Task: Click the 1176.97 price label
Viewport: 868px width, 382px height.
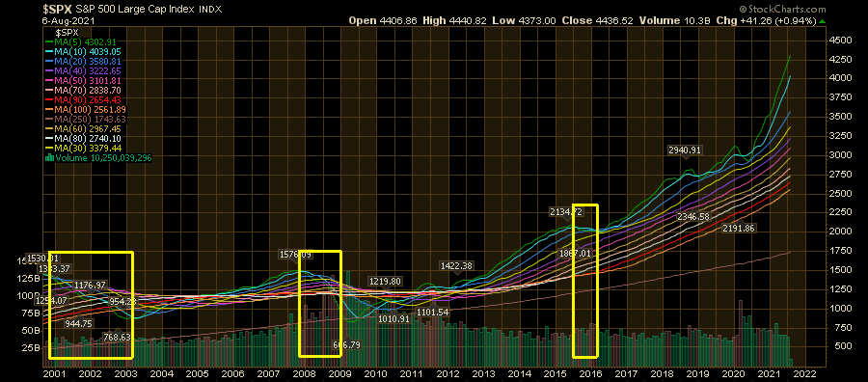Action: click(x=90, y=285)
